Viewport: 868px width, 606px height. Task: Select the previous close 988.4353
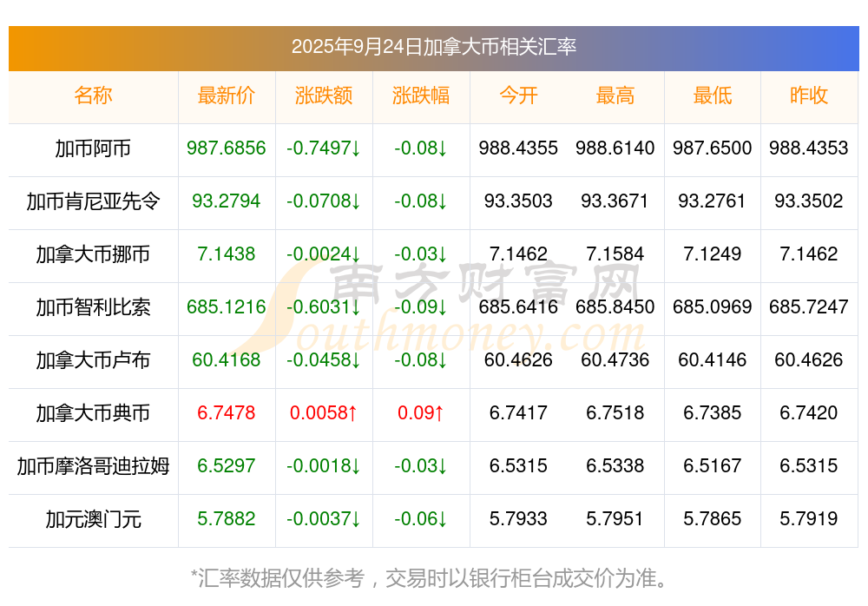(809, 148)
